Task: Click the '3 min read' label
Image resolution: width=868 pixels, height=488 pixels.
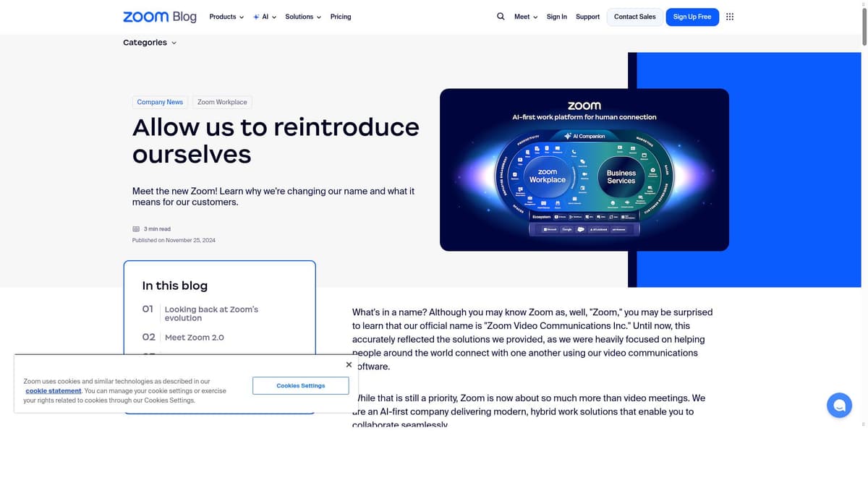Action: click(x=157, y=228)
